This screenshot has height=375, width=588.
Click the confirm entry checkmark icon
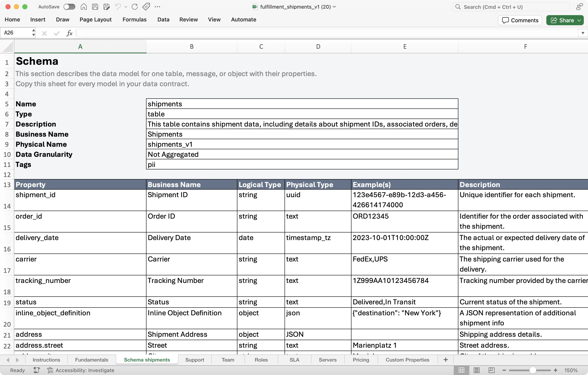pyautogui.click(x=57, y=33)
